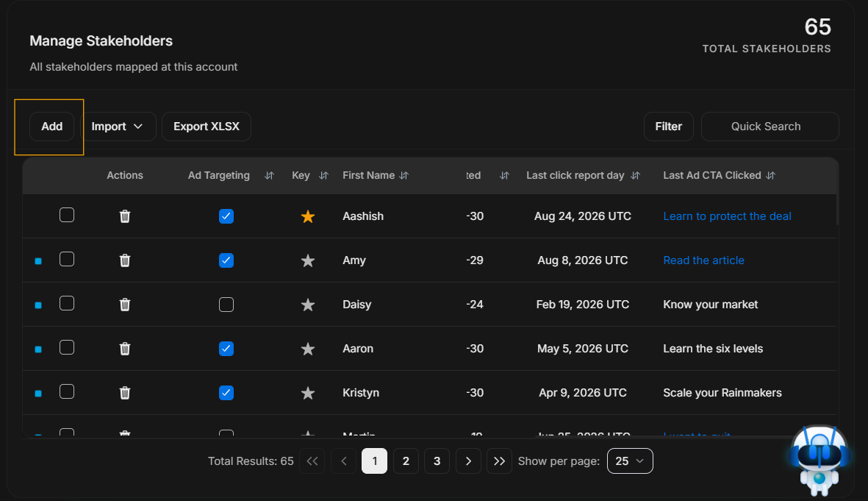Select Kristyn row checkbox
868x501 pixels.
point(67,392)
